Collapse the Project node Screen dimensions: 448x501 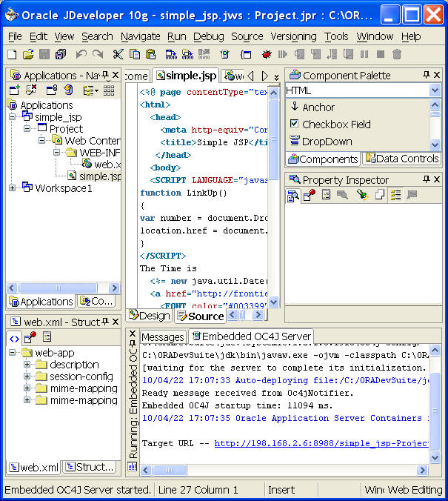pyautogui.click(x=27, y=129)
